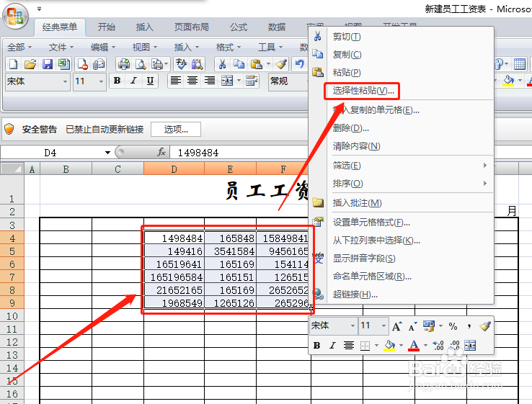The height and width of the screenshot is (404, 532).
Task: Open a file with folder icon
Action: (30, 64)
